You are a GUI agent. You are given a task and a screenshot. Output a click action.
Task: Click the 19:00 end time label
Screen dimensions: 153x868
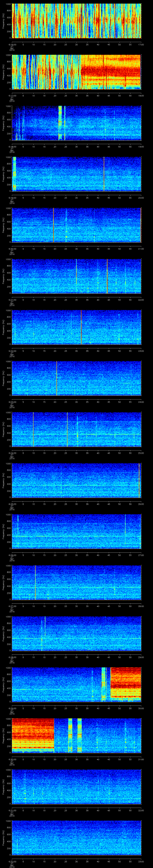[141, 147]
